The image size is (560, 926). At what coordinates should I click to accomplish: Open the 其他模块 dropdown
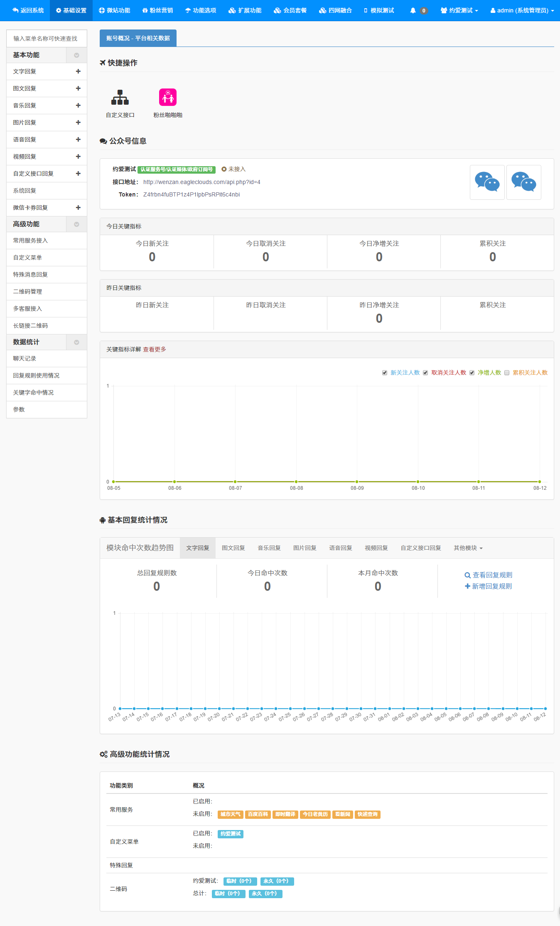coord(468,548)
